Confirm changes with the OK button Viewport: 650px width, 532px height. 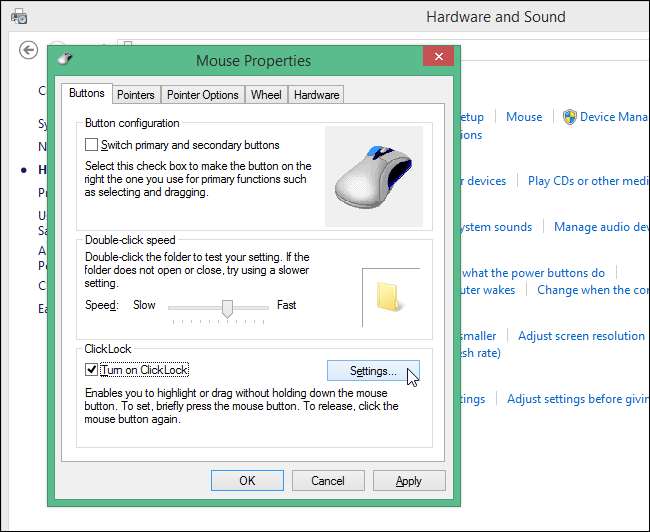point(247,480)
